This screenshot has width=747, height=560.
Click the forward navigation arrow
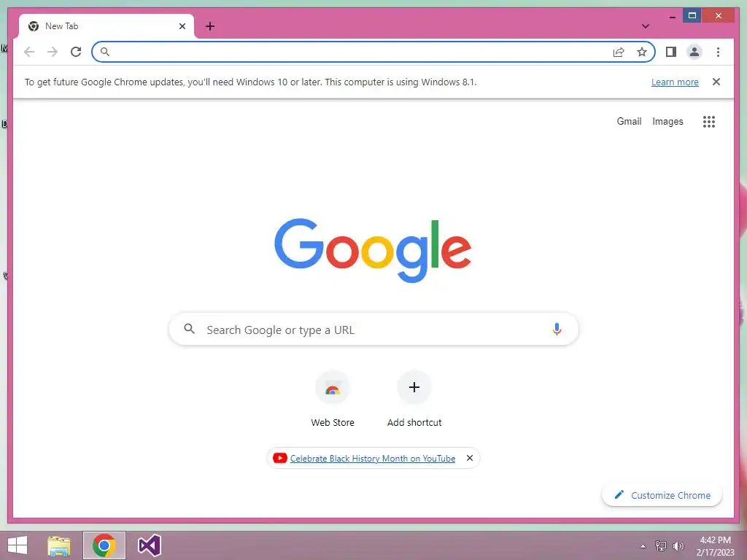point(53,52)
